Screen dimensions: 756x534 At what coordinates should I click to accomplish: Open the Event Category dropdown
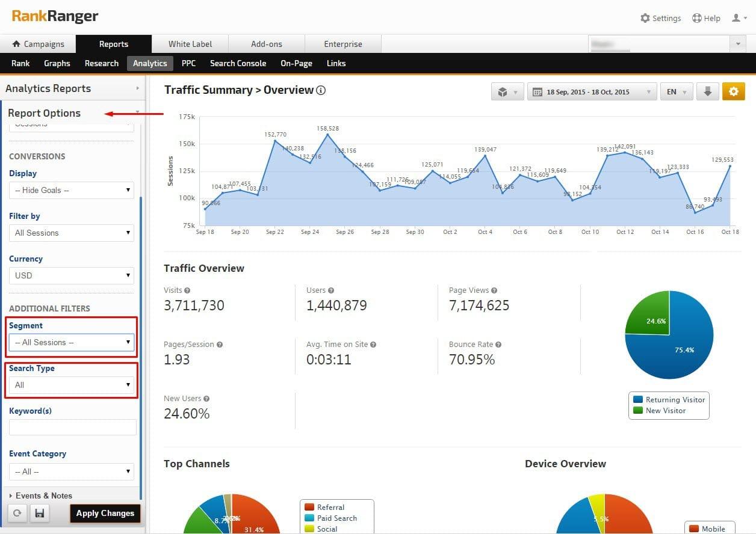point(72,471)
